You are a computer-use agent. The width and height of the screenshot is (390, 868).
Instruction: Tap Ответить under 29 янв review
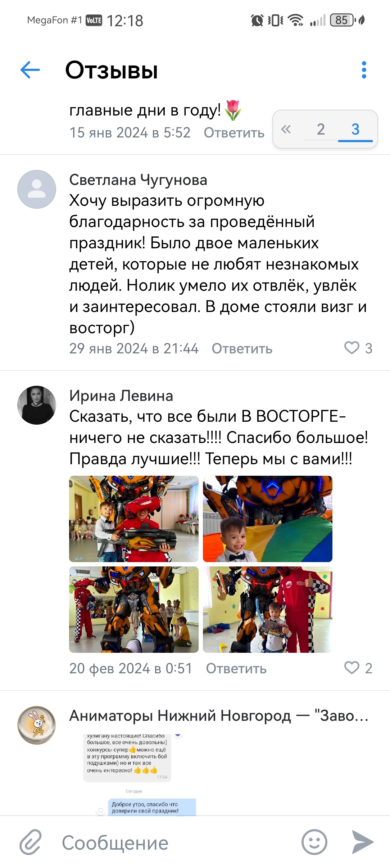[x=242, y=348]
